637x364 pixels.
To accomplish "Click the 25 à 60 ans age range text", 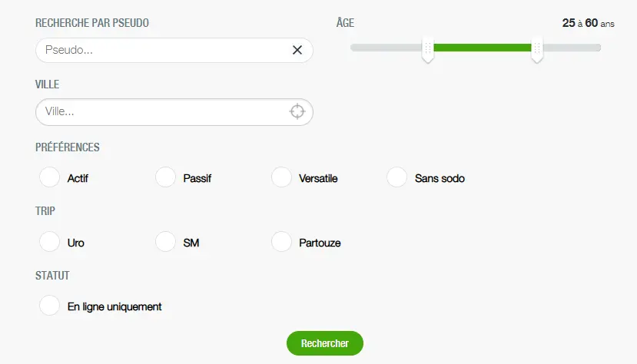I will coord(588,23).
